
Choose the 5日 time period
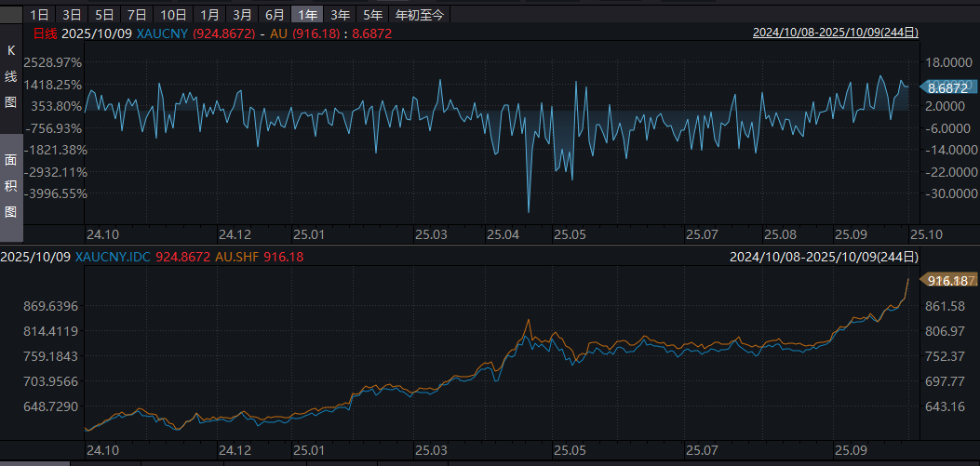(x=104, y=15)
